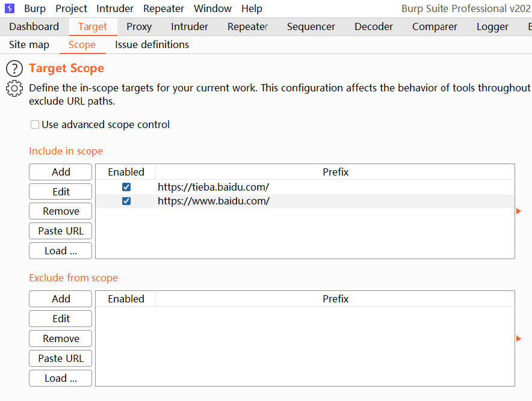
Task: Open the Repeater menu in the menu bar
Action: [164, 8]
